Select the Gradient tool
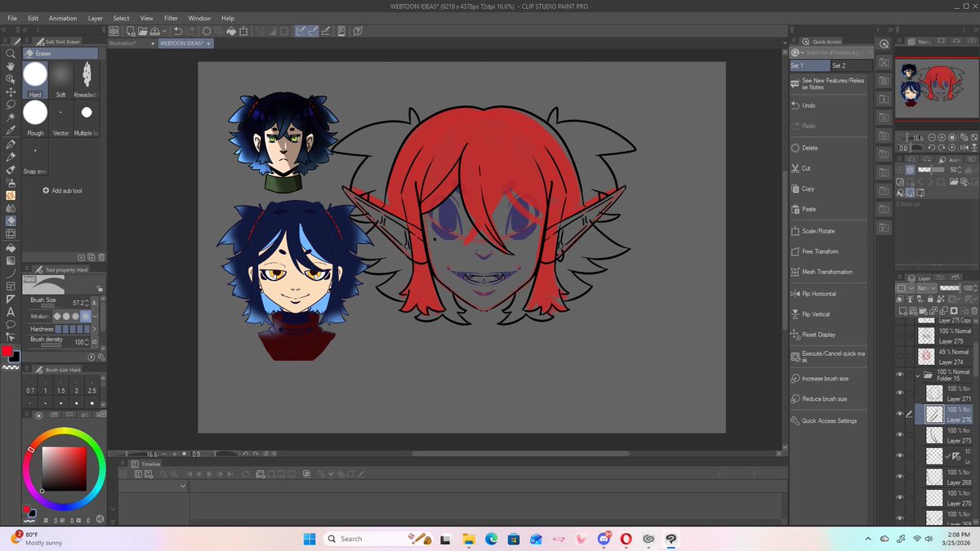The width and height of the screenshot is (980, 551). click(11, 260)
